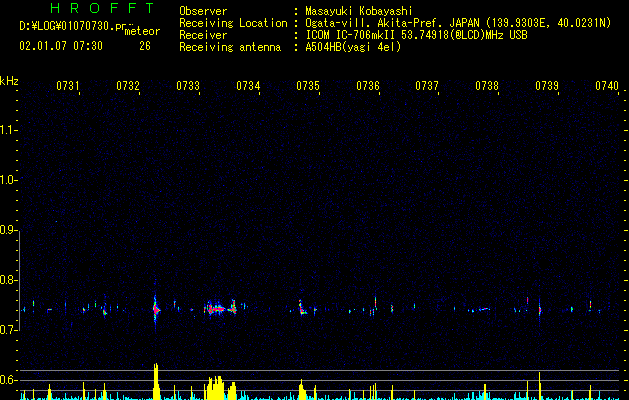Click the 0.7 kHz frequency axis label
This screenshot has width=629, height=400.
click(8, 330)
